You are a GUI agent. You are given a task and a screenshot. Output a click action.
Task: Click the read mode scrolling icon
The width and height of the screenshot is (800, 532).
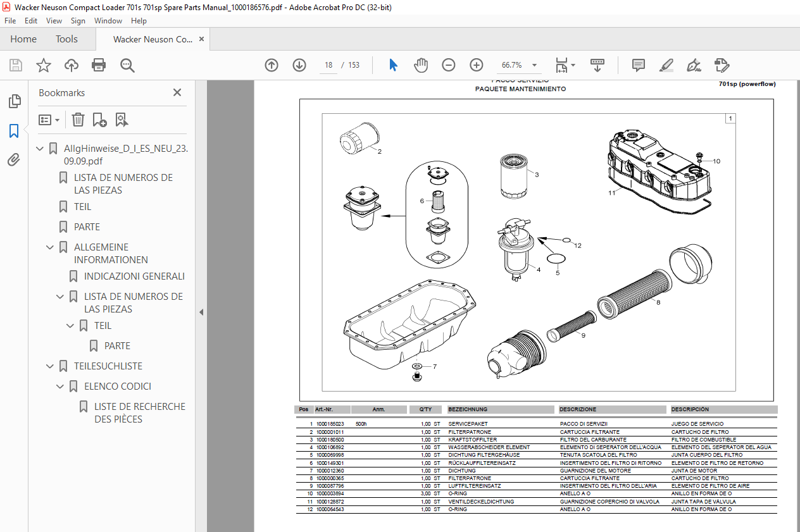[x=598, y=65]
